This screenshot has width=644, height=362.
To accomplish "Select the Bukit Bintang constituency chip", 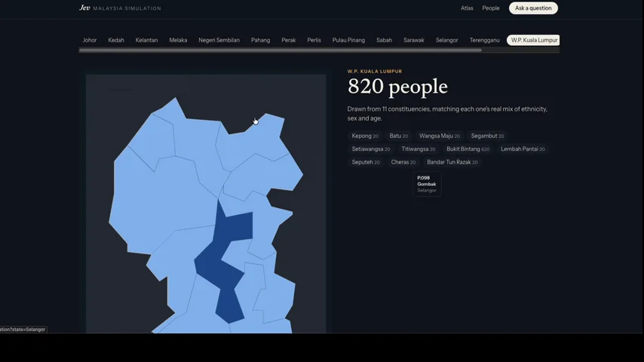I will click(x=468, y=149).
